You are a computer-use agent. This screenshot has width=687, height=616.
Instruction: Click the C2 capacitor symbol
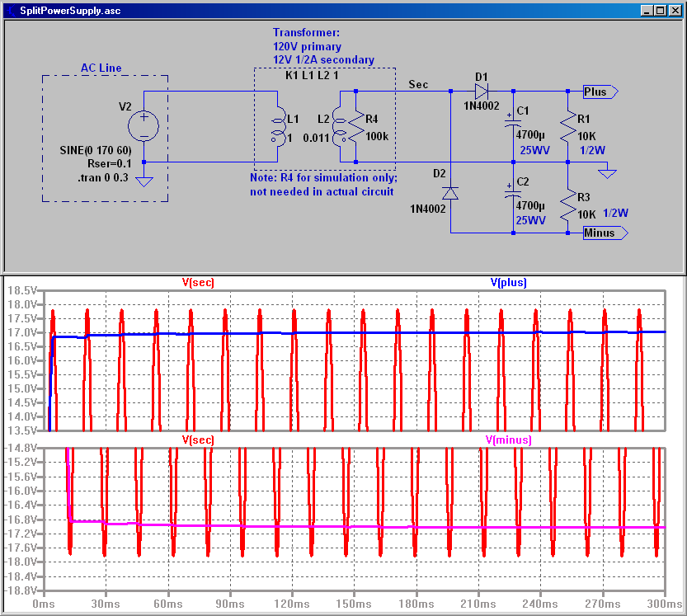pyautogui.click(x=513, y=191)
